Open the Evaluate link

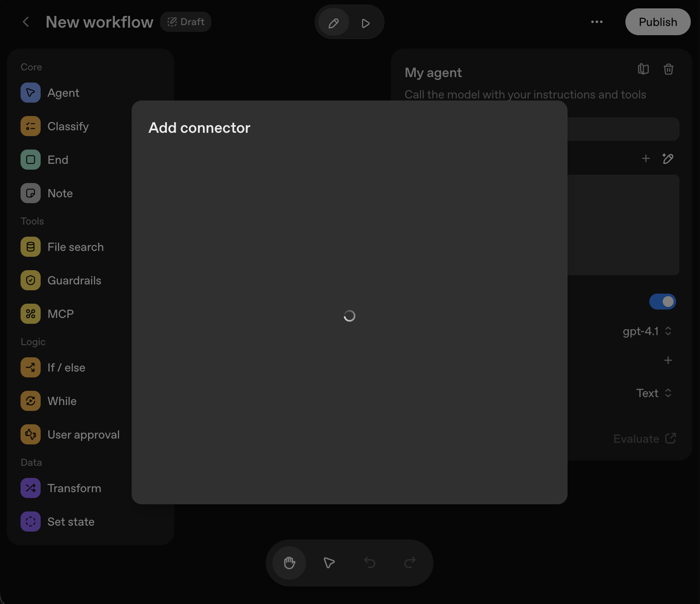[645, 439]
